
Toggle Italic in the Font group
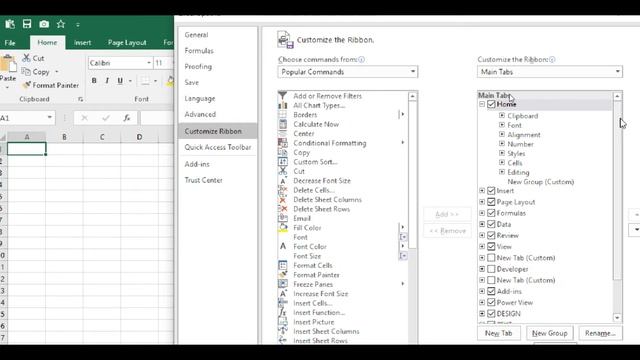point(107,81)
